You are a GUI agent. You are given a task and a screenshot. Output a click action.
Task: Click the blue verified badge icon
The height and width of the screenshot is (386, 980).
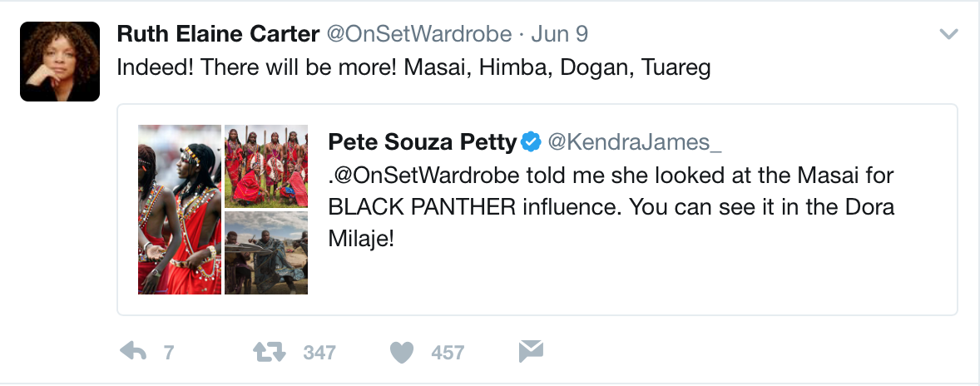pyautogui.click(x=531, y=142)
